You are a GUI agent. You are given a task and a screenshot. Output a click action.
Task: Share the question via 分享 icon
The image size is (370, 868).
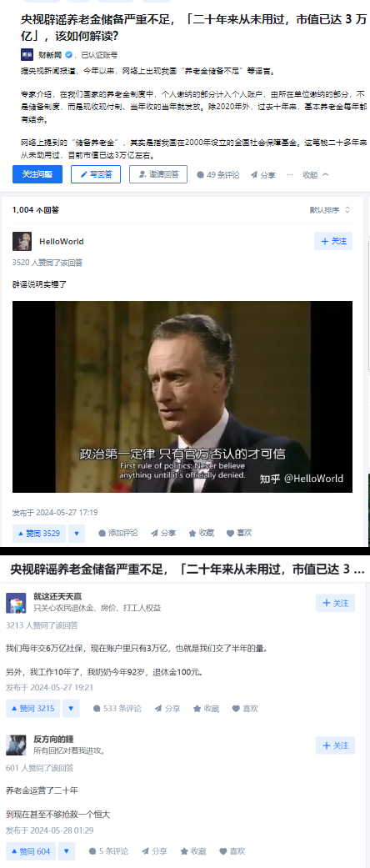[x=263, y=175]
